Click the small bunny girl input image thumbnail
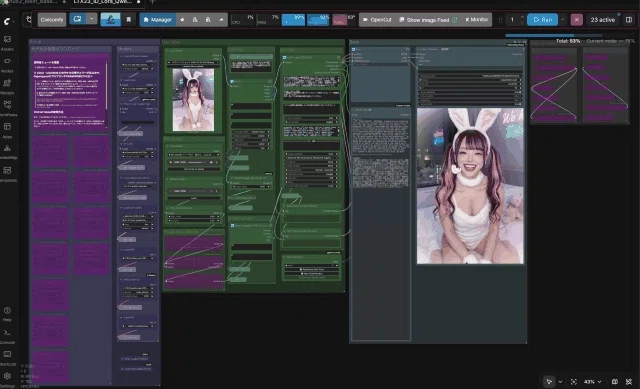 [193, 100]
